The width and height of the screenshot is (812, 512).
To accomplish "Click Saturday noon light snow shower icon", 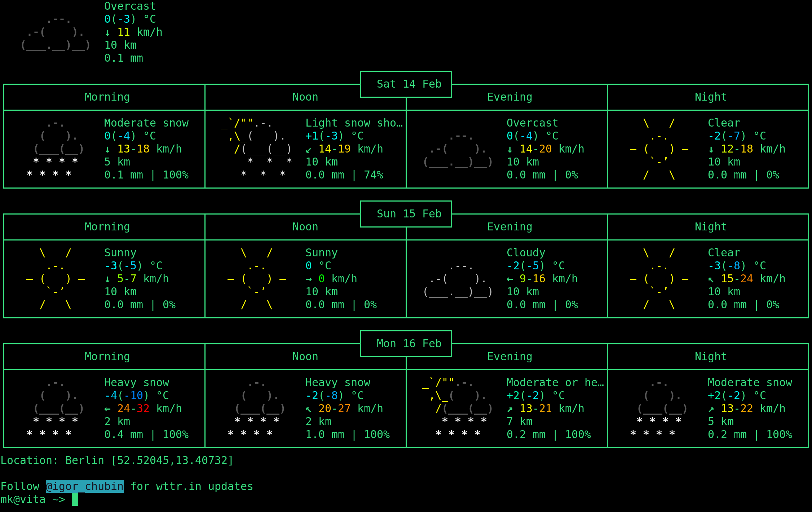I will coord(257,149).
